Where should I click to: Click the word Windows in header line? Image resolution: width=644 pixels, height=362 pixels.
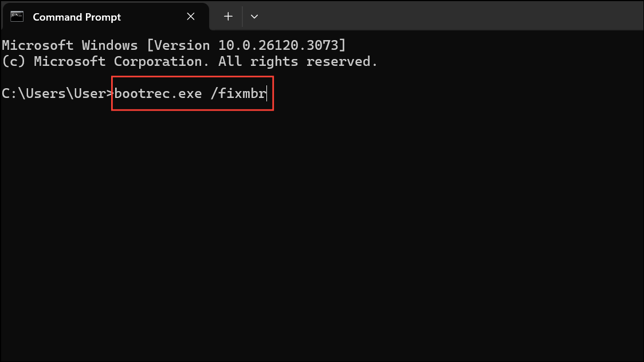pos(109,45)
